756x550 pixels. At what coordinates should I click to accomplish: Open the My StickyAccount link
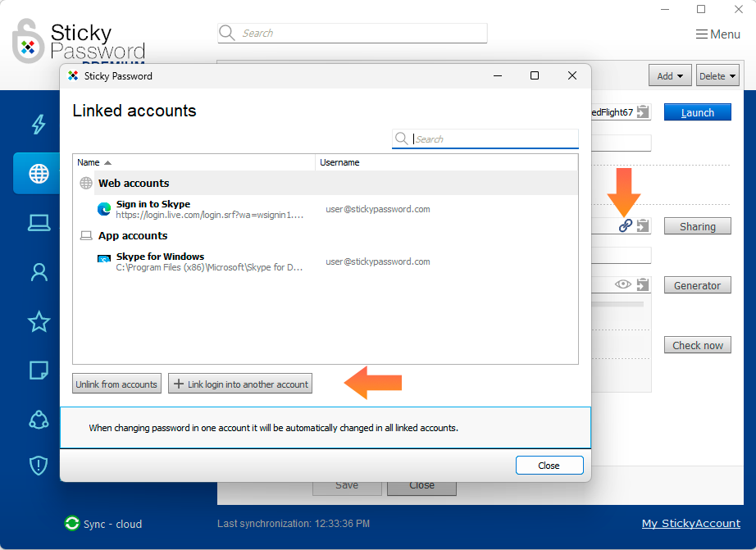pos(691,524)
